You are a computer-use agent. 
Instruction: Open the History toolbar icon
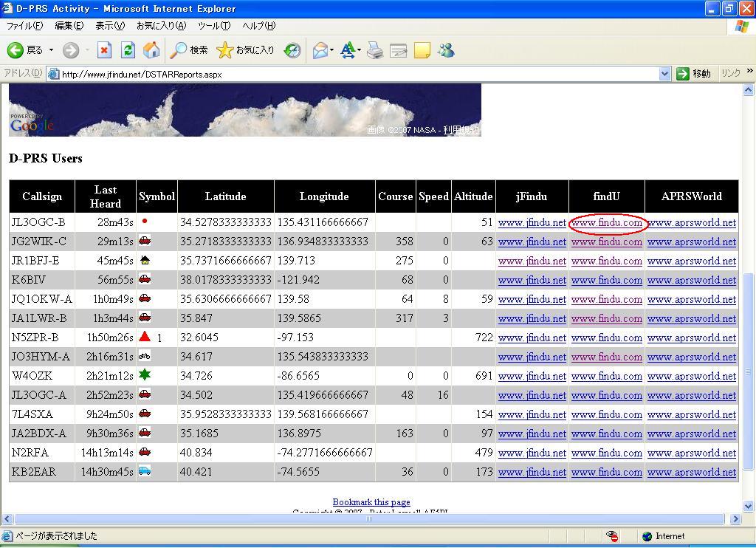292,49
